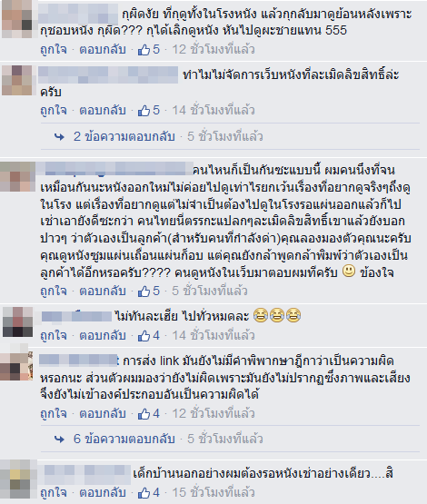The image size is (427, 504).
Task: Open avatar of the laughing emoji commenter
Action: 17,321
